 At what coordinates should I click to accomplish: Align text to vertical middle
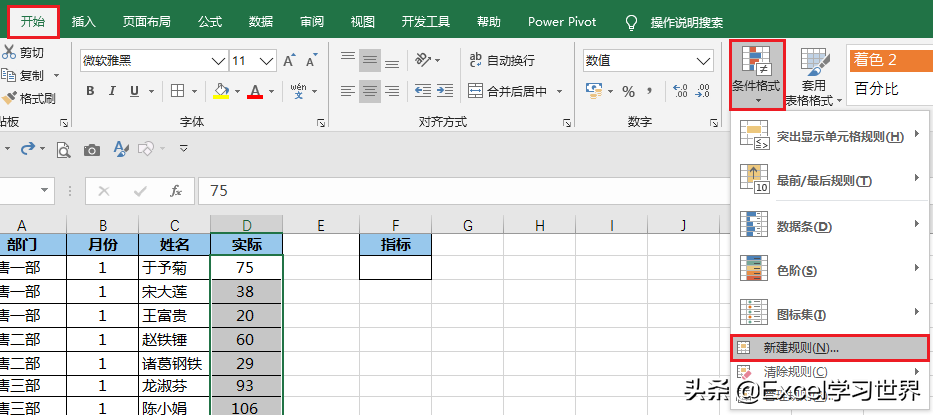(370, 60)
